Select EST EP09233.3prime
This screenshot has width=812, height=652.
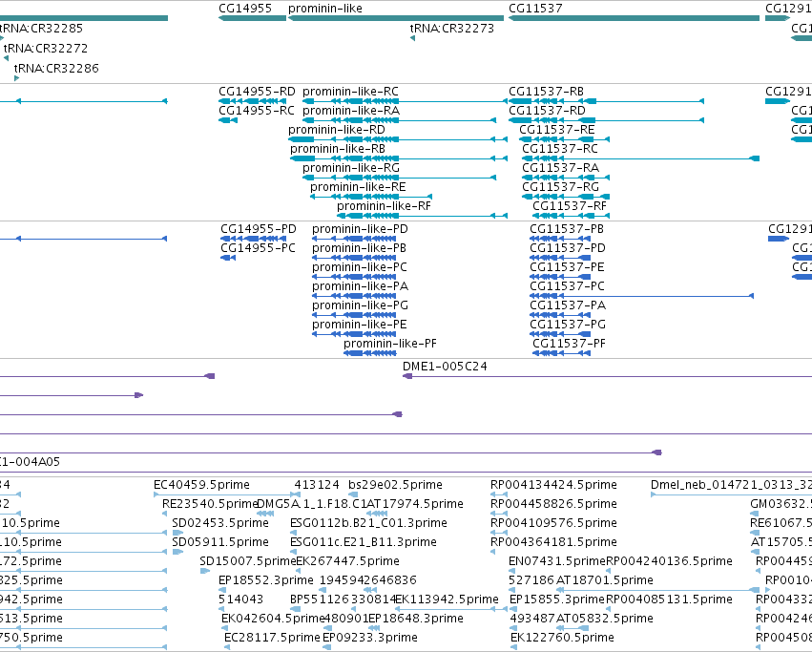point(370,638)
